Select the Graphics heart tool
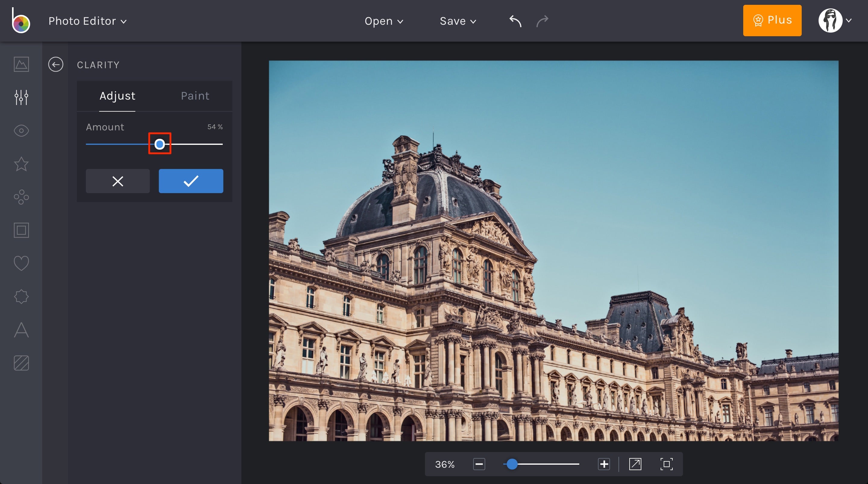The image size is (868, 484). pyautogui.click(x=21, y=263)
